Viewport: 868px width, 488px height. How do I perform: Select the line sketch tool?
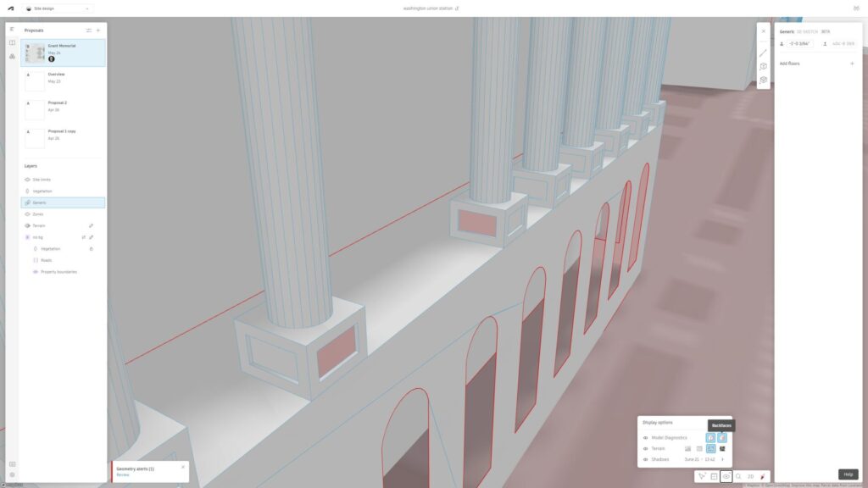click(763, 53)
